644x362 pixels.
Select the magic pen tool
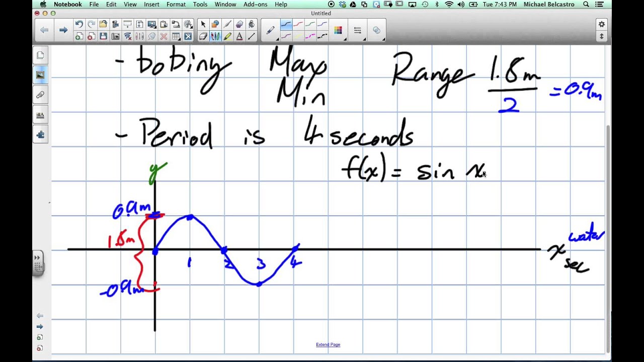click(x=227, y=24)
